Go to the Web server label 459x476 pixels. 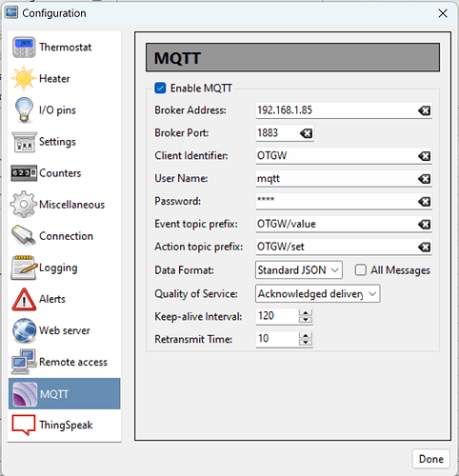click(65, 330)
